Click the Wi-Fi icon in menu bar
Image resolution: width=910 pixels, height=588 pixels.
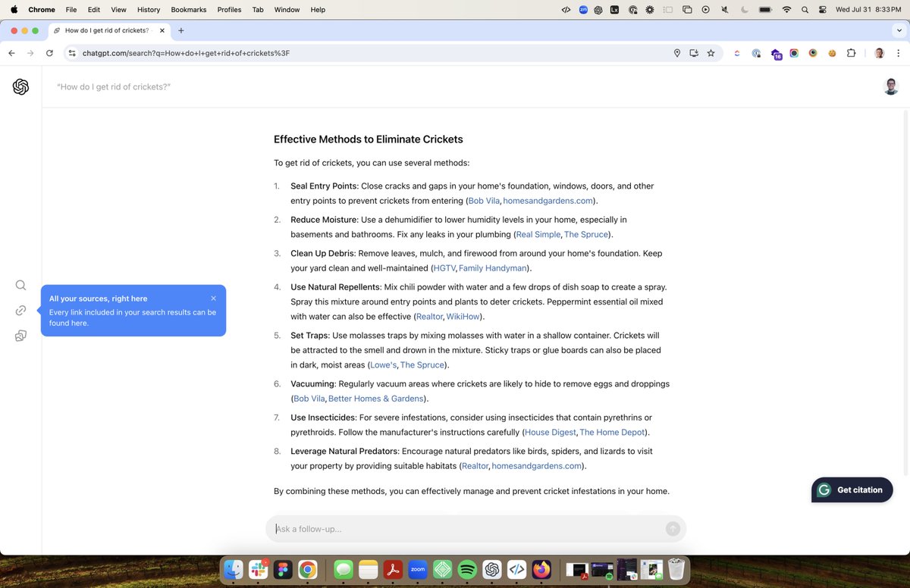coord(786,9)
